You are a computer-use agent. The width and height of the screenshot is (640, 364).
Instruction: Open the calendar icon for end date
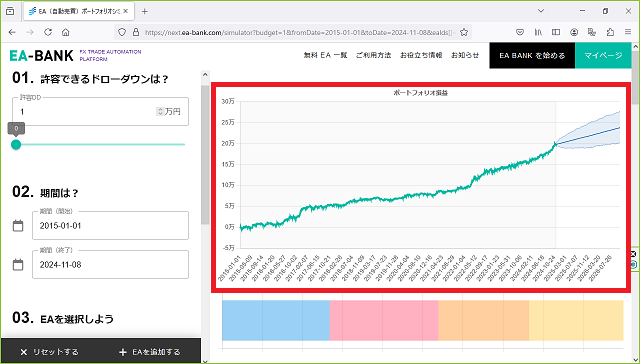18,265
